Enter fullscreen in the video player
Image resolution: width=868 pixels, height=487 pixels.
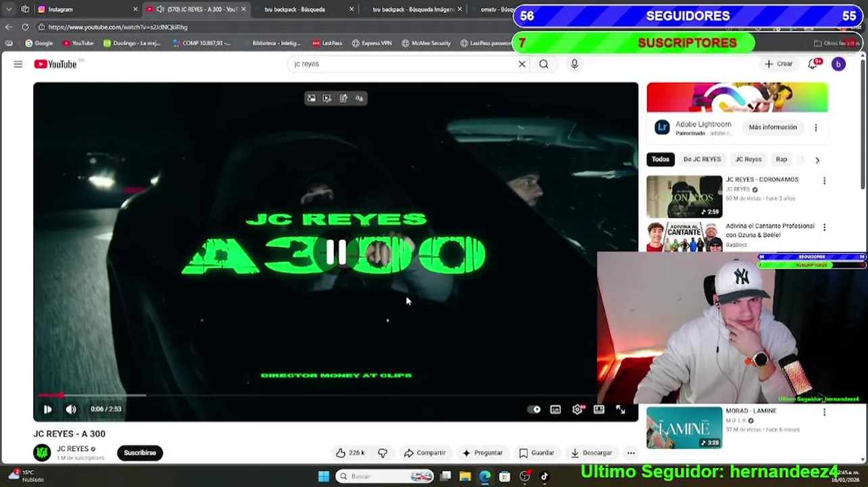tap(621, 409)
